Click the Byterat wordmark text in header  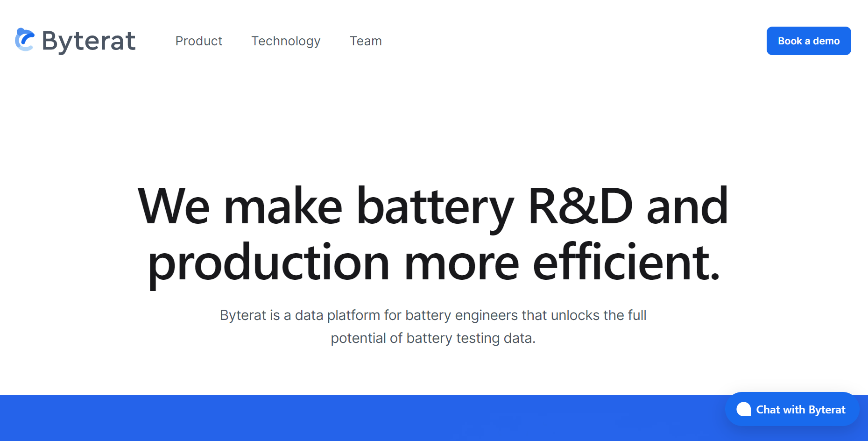point(89,41)
